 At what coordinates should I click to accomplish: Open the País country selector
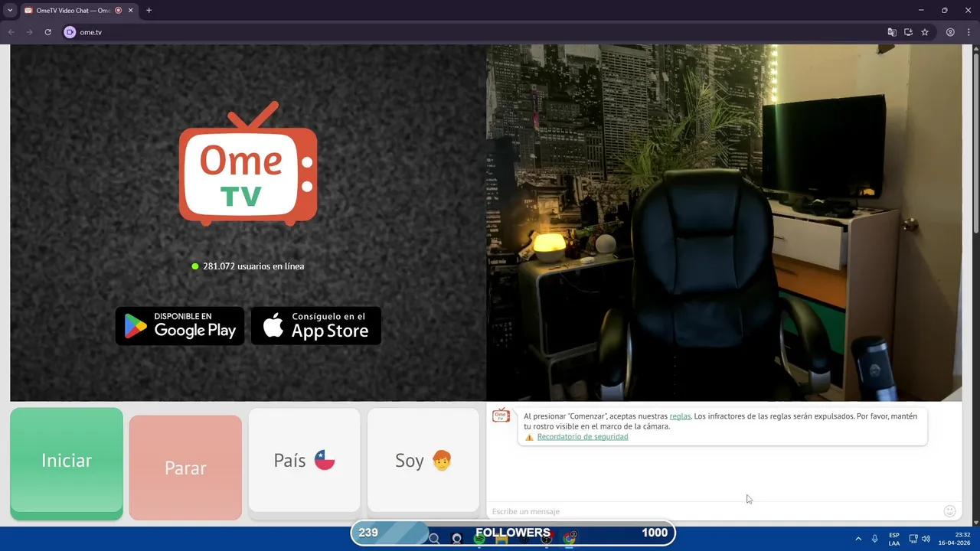pos(304,460)
